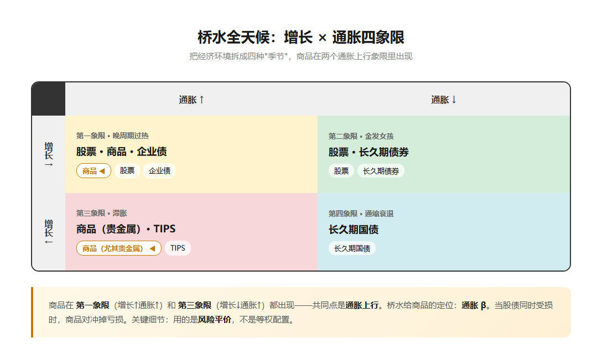Click the 股票 chip in the first quadrant

click(127, 171)
